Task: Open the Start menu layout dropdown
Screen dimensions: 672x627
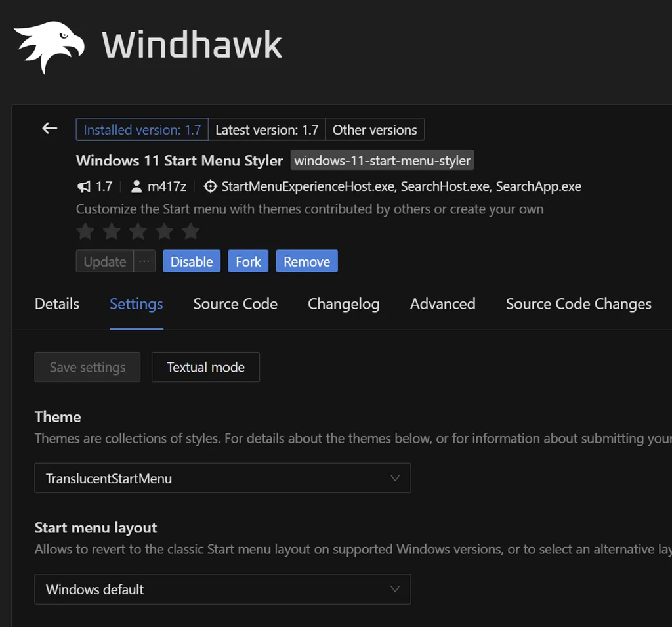Action: pyautogui.click(x=222, y=590)
